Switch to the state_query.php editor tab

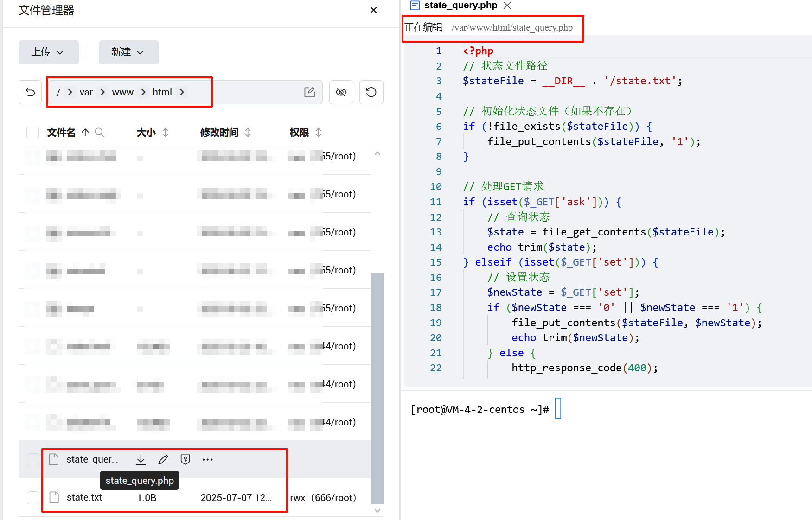[x=460, y=6]
